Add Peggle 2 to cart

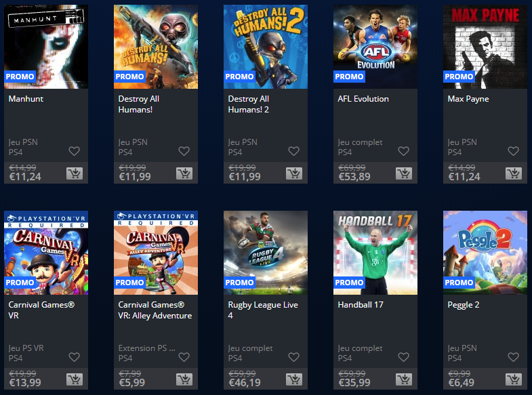click(x=514, y=379)
